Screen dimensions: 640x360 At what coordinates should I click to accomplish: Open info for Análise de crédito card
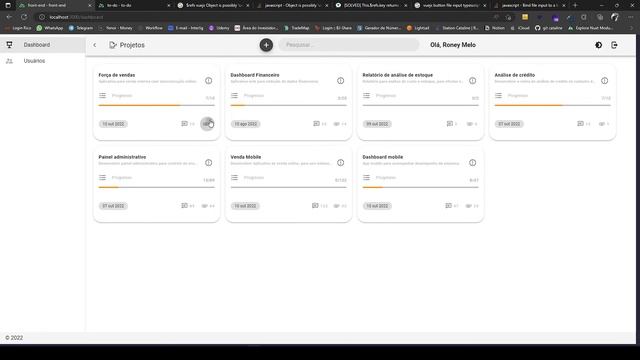(604, 81)
